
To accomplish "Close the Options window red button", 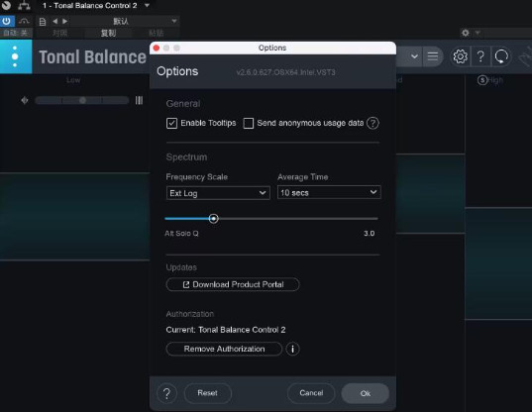I will pos(157,48).
